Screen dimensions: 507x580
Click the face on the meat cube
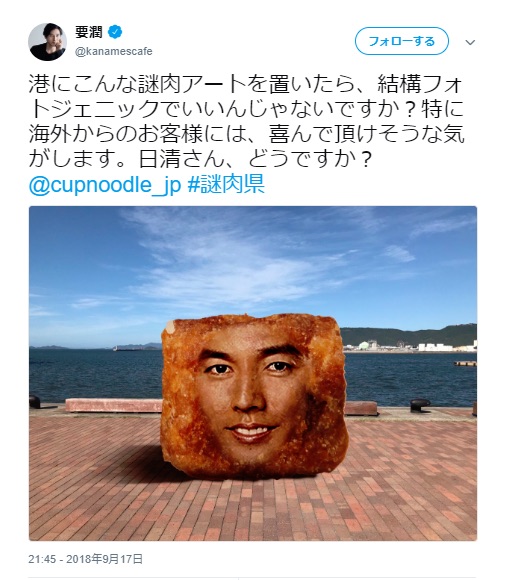(x=251, y=392)
